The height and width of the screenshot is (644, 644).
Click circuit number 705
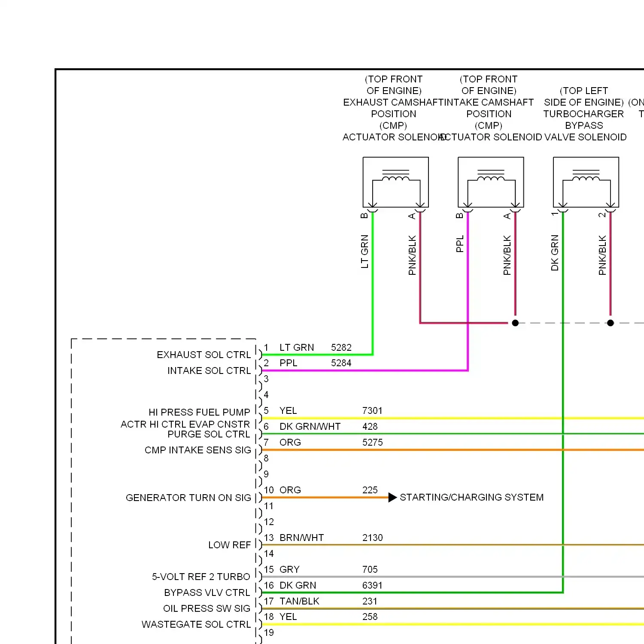[370, 569]
